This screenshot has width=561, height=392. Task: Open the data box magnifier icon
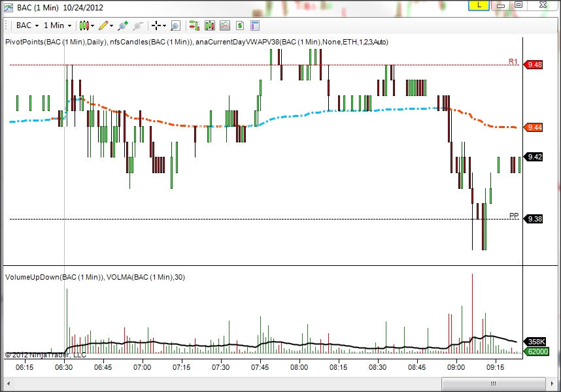[x=175, y=25]
